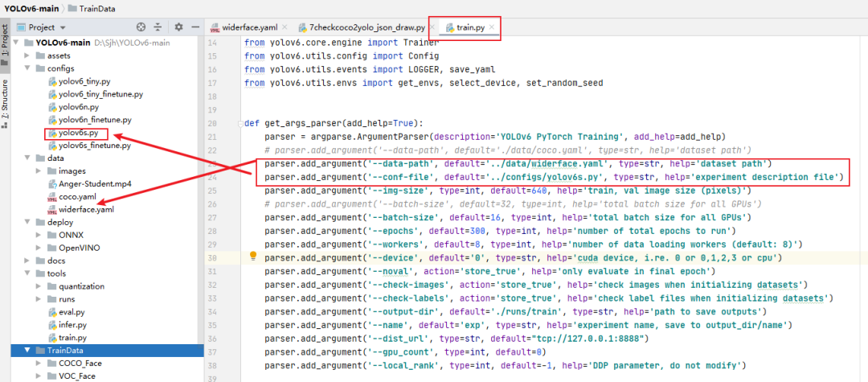This screenshot has width=868, height=382.
Task: Switch to widerface.yaml editor tab
Action: pos(249,27)
